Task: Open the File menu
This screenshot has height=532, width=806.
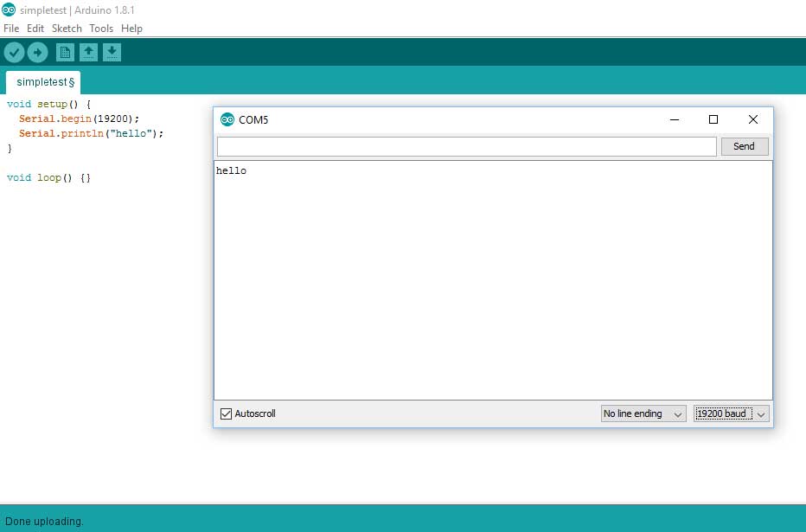Action: [11, 29]
